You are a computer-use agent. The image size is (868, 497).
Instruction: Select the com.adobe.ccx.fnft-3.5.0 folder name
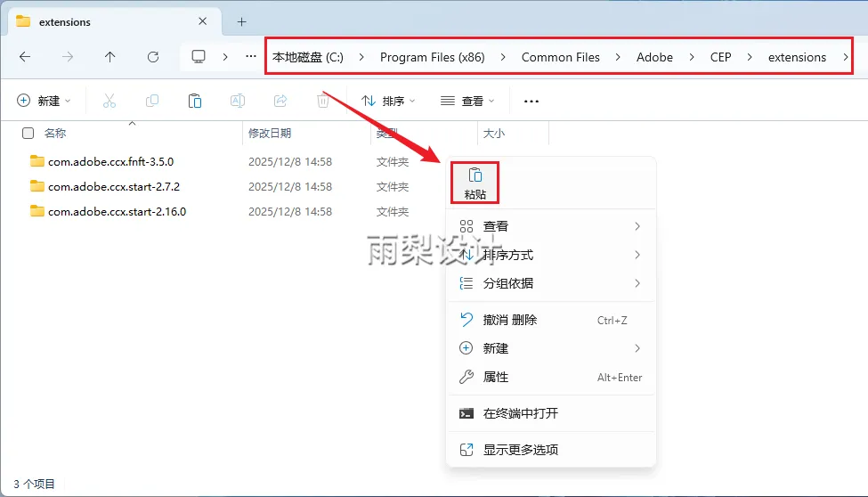coord(110,161)
